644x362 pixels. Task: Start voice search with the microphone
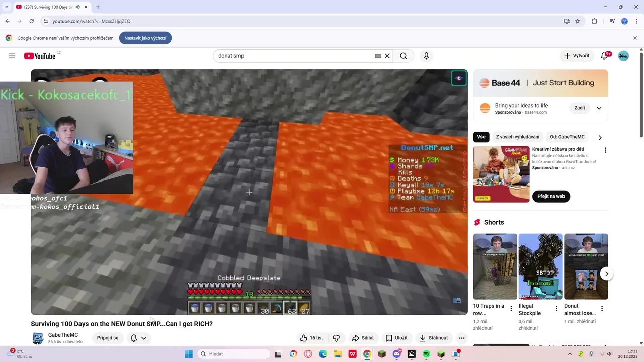(x=426, y=56)
